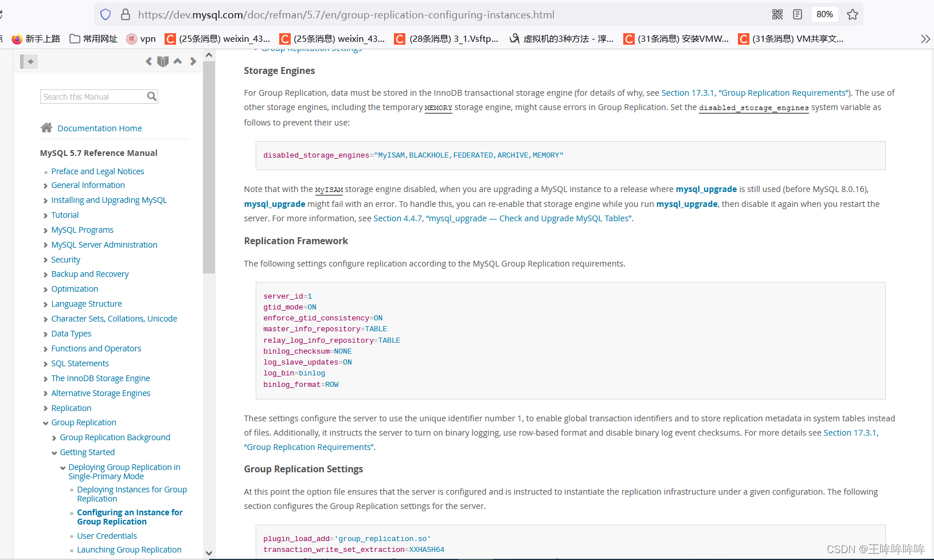Open SQL Statements chapter
The image size is (934, 560).
pos(80,363)
